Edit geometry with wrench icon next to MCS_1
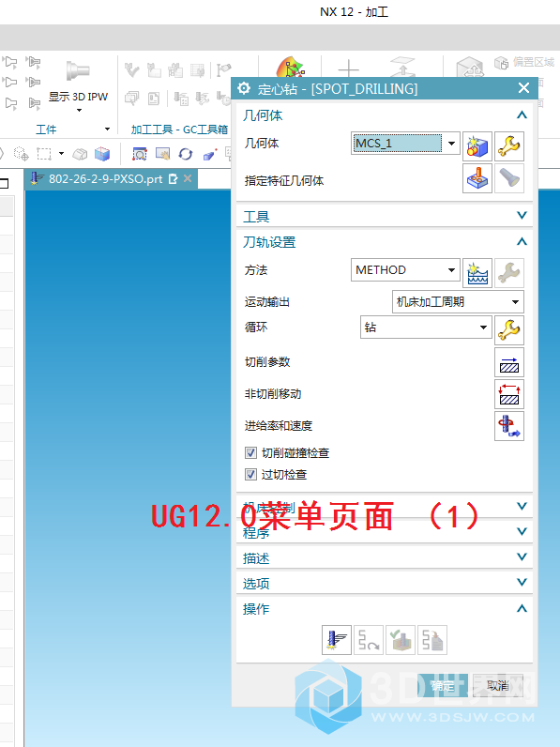The height and width of the screenshot is (747, 560). pos(509,146)
